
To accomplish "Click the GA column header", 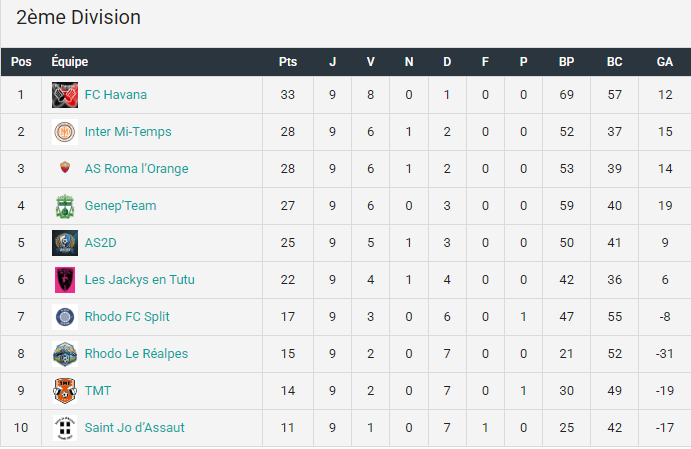I will [665, 62].
